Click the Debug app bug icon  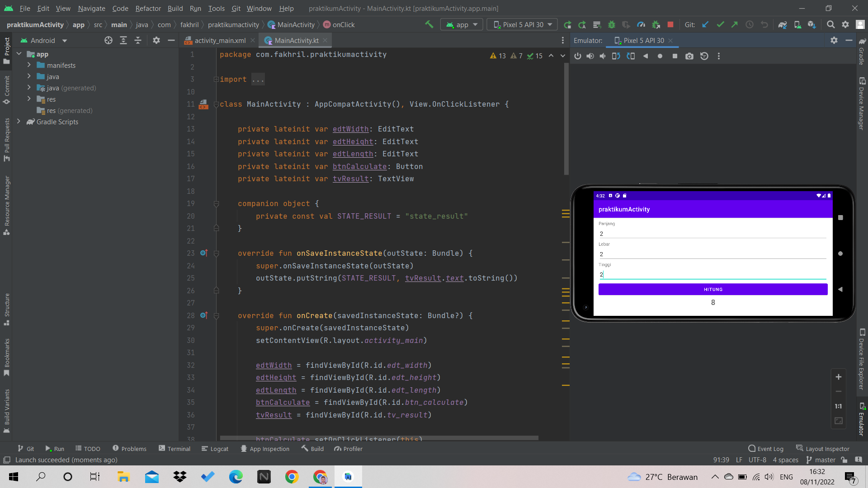(x=612, y=24)
